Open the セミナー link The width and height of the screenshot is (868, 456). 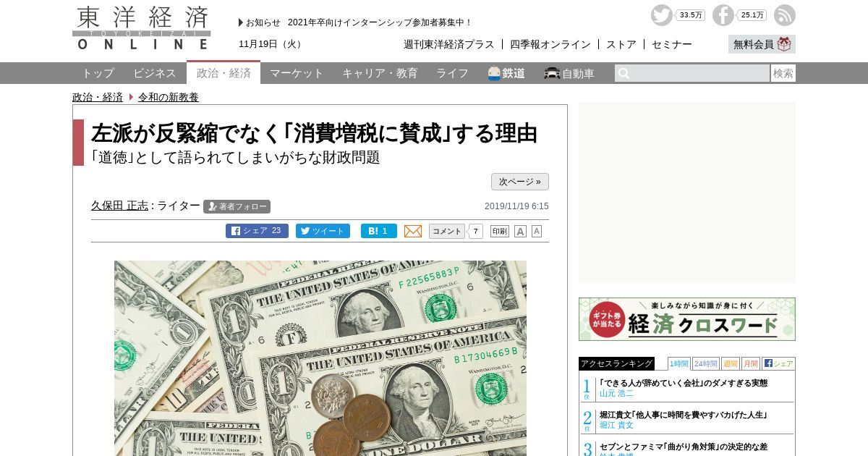click(x=672, y=44)
